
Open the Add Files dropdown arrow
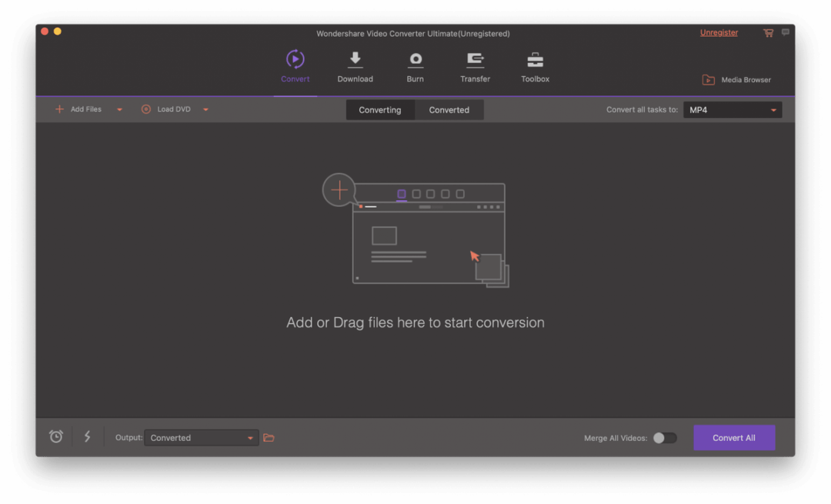(118, 109)
